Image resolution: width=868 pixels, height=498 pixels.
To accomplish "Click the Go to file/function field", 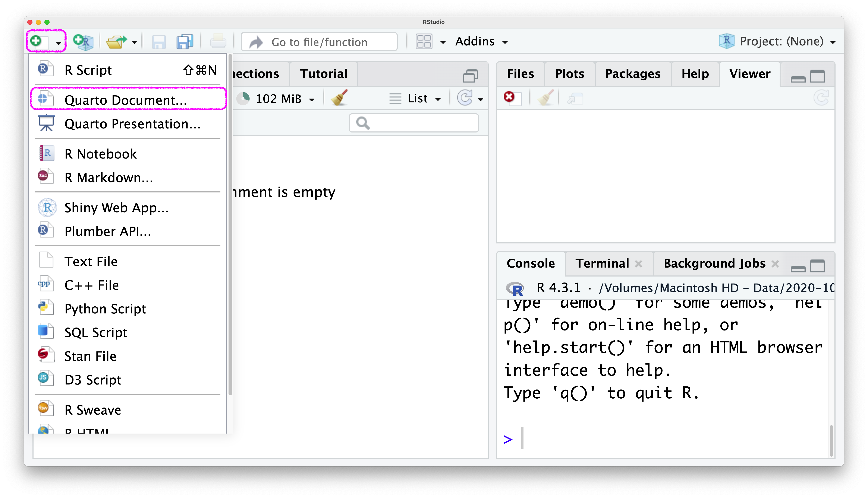I will point(319,42).
